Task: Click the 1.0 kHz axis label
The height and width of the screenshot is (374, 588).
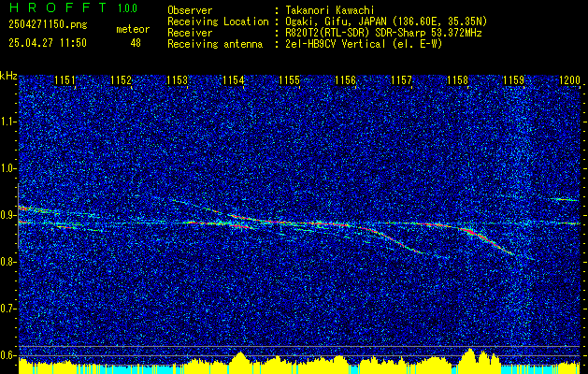Action: [8, 169]
